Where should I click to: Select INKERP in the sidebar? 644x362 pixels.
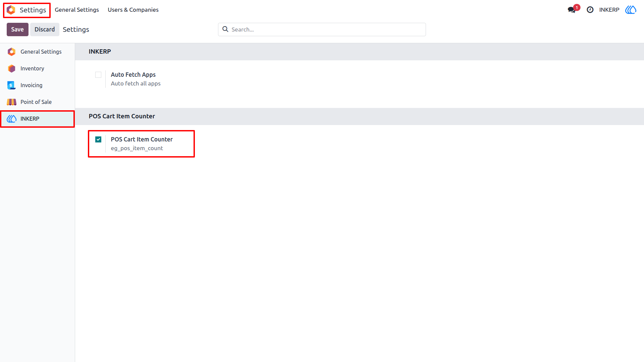tap(38, 119)
